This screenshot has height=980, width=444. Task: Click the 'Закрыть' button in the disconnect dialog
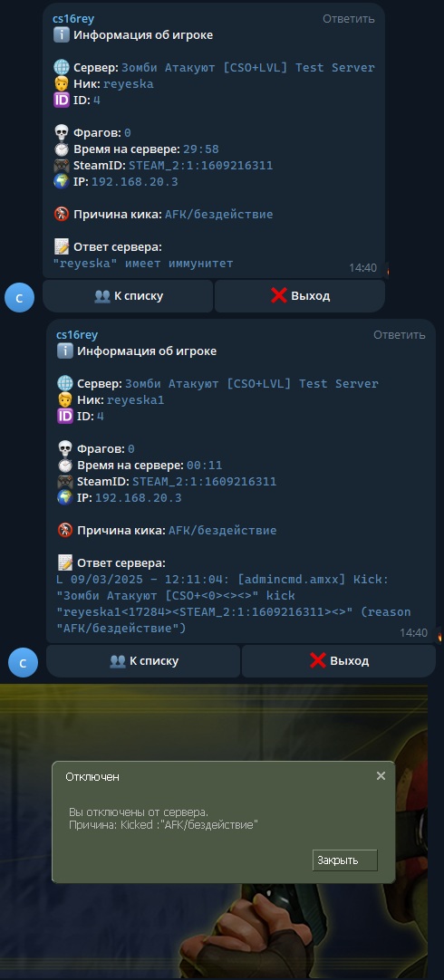click(x=344, y=860)
